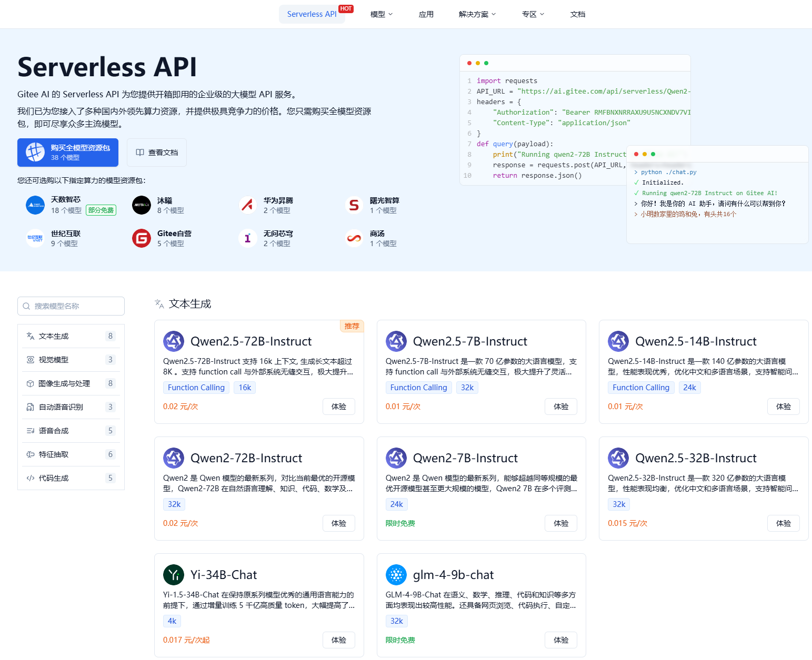Click the 图像生成与处理 category label
The height and width of the screenshot is (660, 812).
click(x=64, y=383)
